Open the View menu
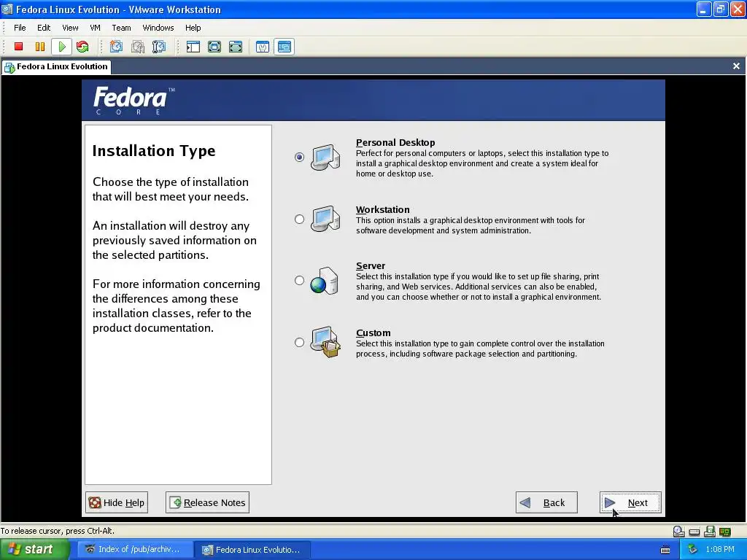Viewport: 747px width, 560px height. tap(70, 28)
